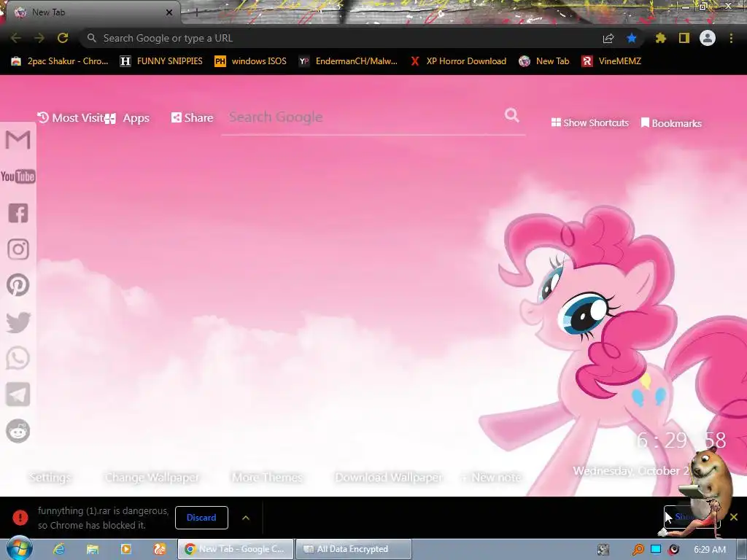Open the orange taskbar app icon
This screenshot has width=747, height=560.
click(x=160, y=549)
